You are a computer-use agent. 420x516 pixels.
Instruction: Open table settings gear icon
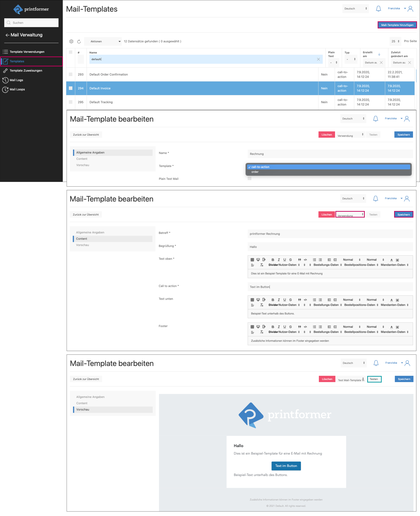(x=71, y=41)
